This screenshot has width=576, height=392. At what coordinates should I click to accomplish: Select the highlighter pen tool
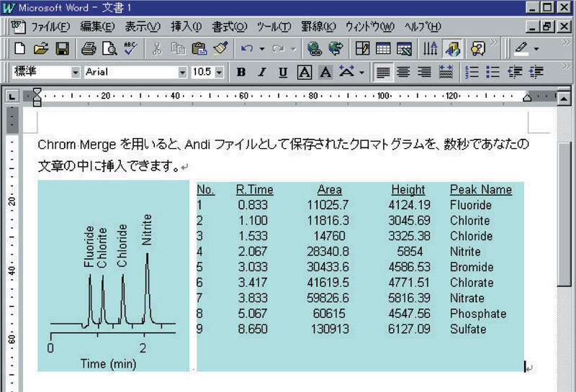click(521, 48)
